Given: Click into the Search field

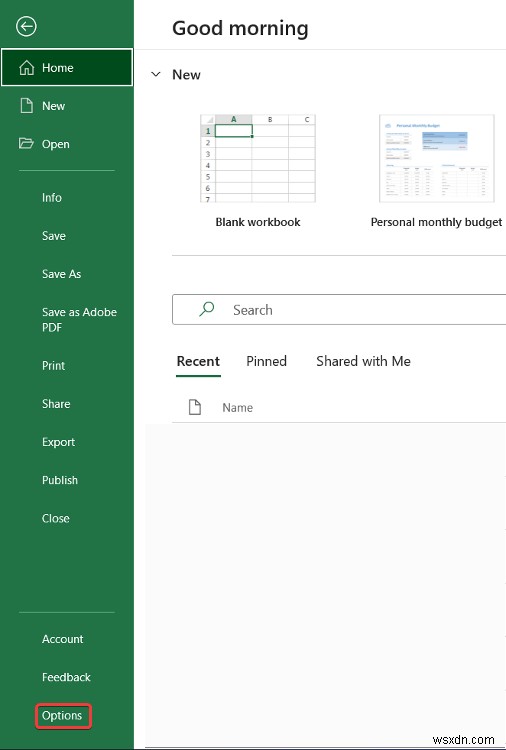Looking at the screenshot, I should point(339,309).
